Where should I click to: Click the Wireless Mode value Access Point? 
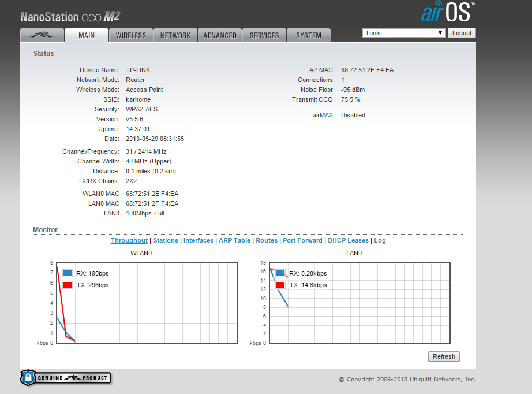tap(144, 90)
